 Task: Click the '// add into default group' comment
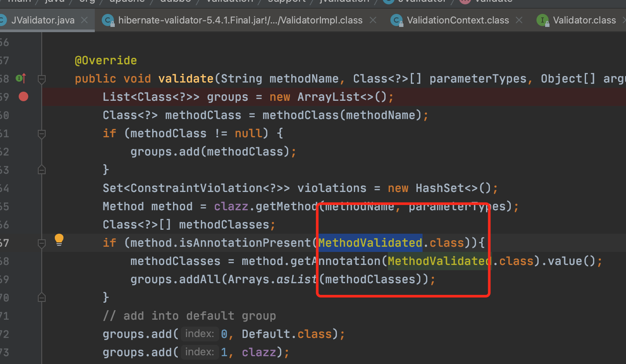coord(190,316)
